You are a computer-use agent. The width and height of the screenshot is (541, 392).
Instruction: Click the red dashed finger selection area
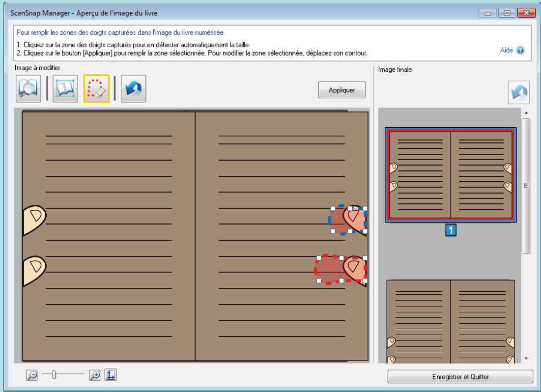click(x=341, y=270)
